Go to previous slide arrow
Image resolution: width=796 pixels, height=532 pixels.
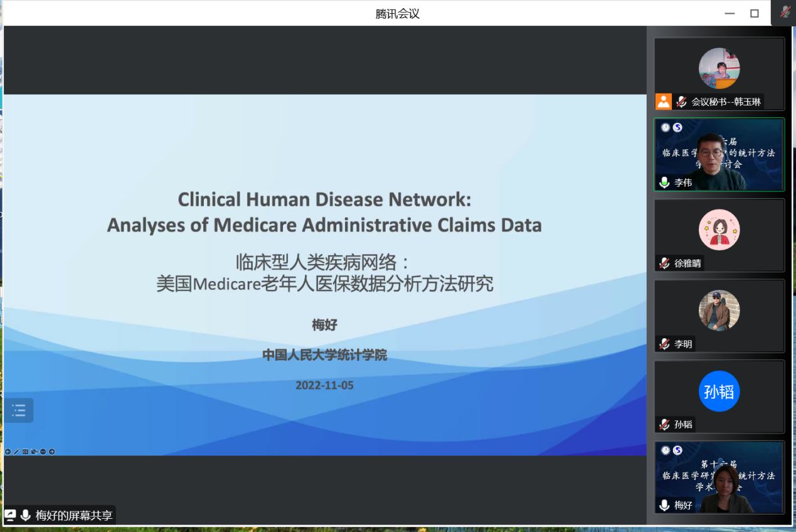point(8,452)
